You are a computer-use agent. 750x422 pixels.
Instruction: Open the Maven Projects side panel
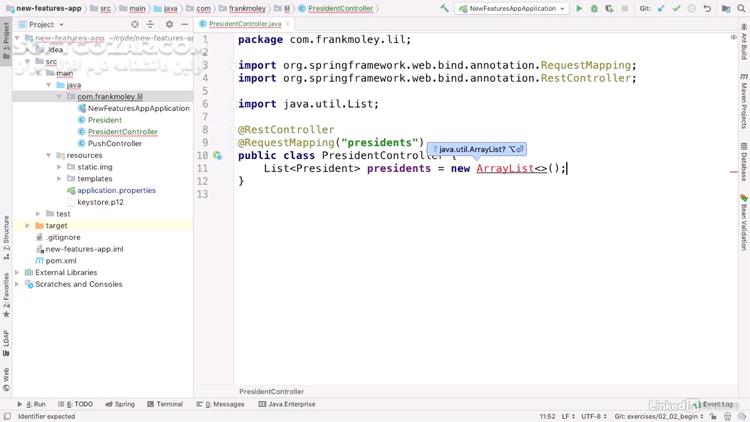[x=744, y=101]
